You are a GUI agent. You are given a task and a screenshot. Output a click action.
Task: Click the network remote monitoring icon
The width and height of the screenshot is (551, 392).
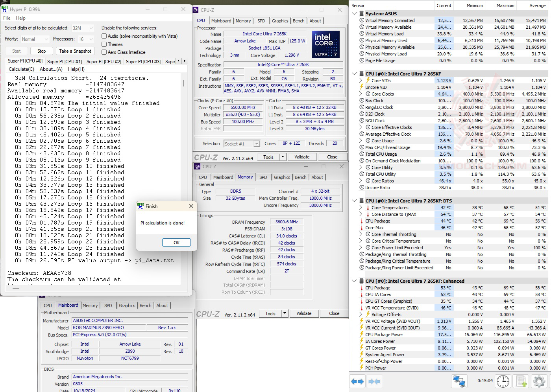pos(459,381)
